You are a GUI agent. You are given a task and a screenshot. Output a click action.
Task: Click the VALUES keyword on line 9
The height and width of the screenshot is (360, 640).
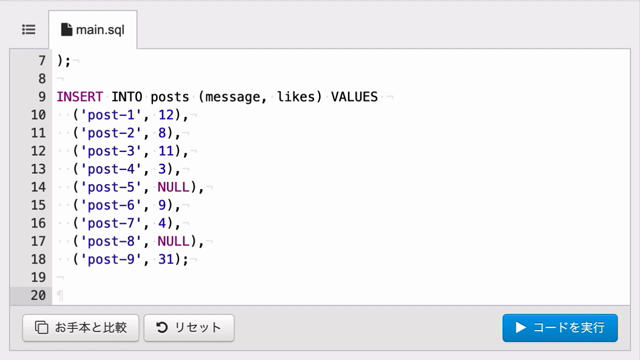(354, 97)
